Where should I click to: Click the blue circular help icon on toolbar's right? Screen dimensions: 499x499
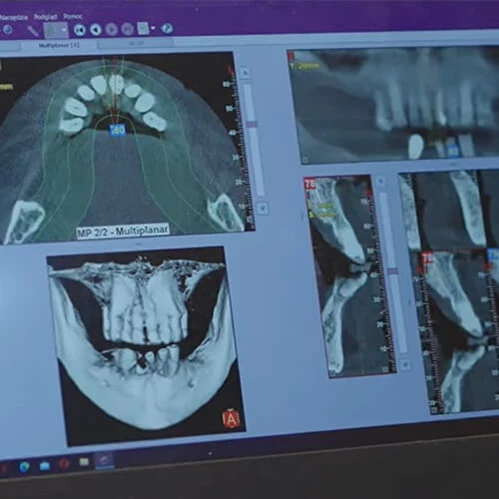click(x=167, y=28)
